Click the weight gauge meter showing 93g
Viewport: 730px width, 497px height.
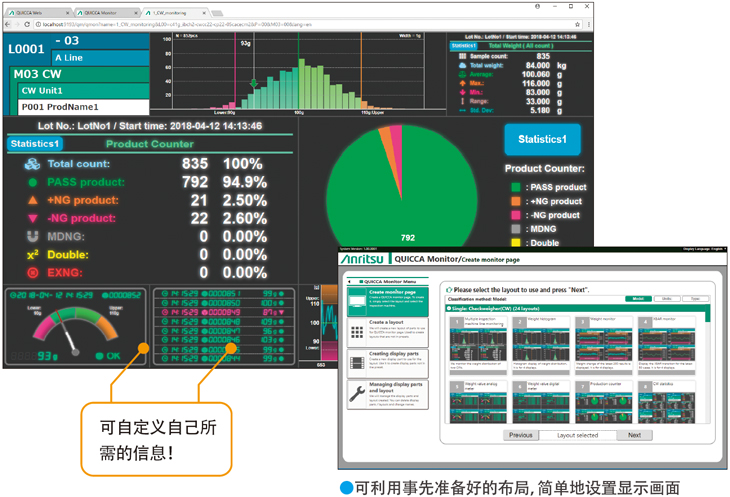[75, 326]
